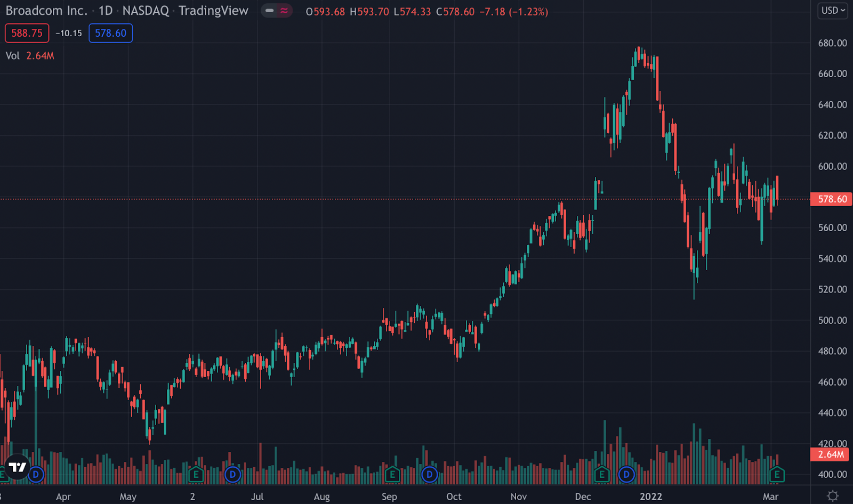853x504 pixels.
Task: Click the Broadcom Inc. symbol name
Action: pos(46,11)
